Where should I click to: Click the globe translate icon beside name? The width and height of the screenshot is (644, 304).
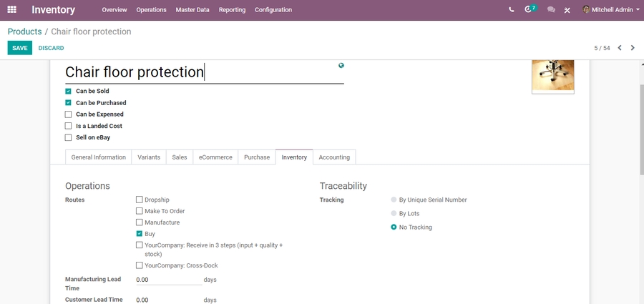341,66
